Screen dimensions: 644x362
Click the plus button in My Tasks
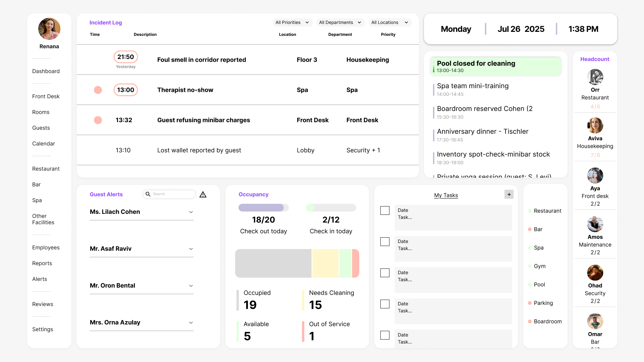tap(509, 194)
